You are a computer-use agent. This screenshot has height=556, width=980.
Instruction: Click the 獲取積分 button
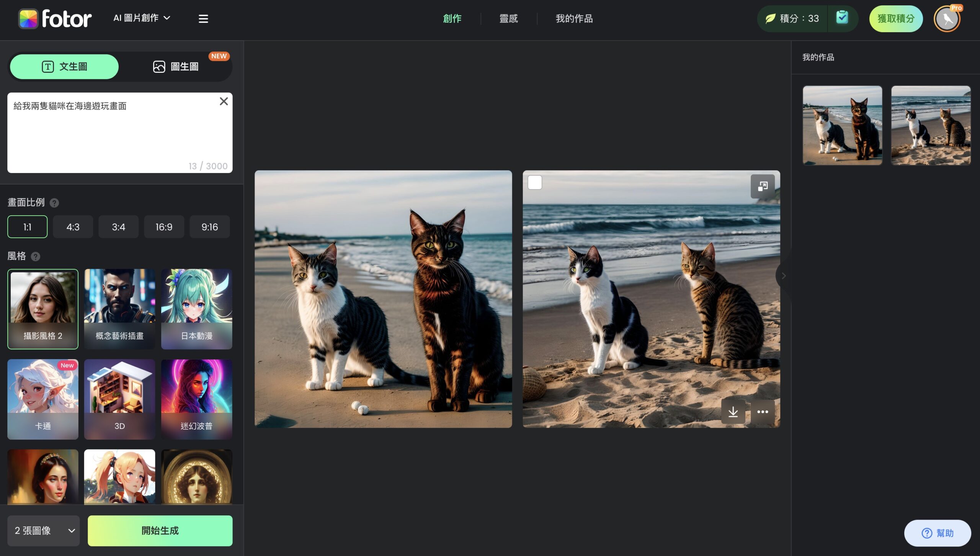tap(896, 18)
